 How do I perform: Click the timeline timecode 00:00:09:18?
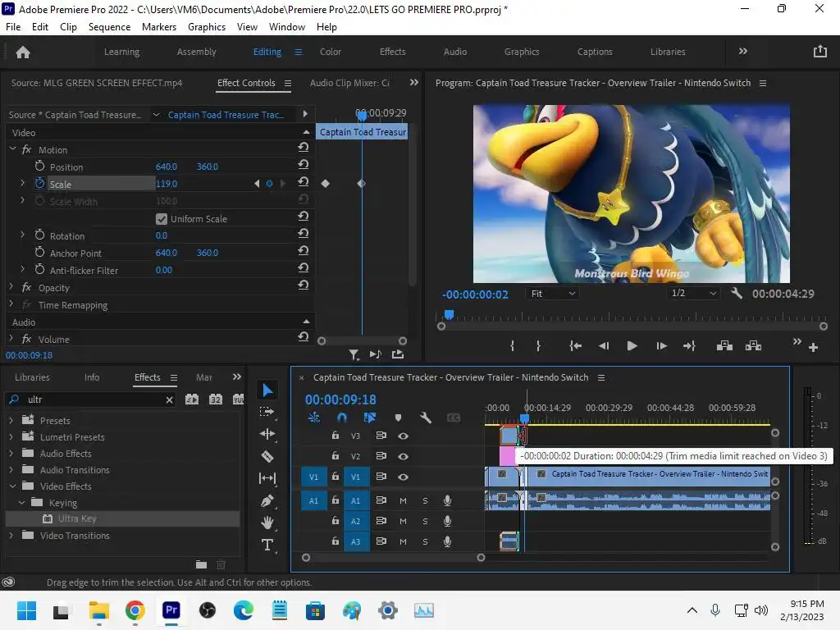pos(340,399)
